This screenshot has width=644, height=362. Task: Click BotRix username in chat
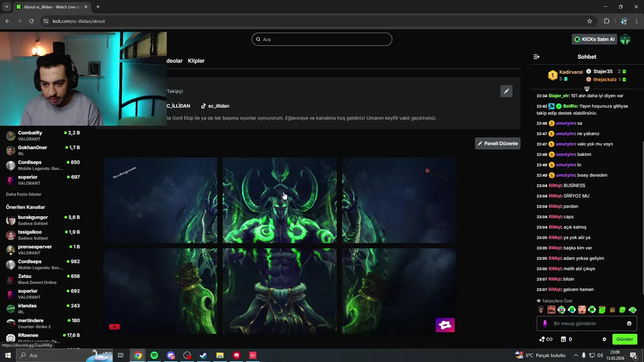[x=570, y=106]
